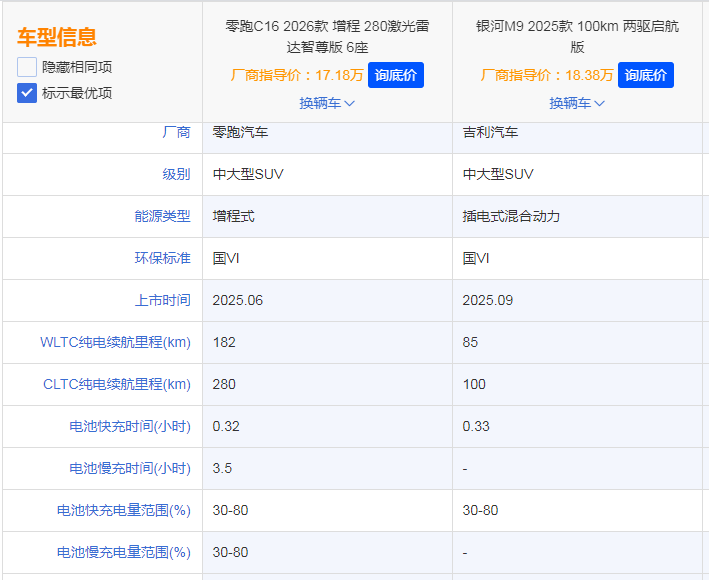Select the 能源类型 parameter label

tap(162, 216)
